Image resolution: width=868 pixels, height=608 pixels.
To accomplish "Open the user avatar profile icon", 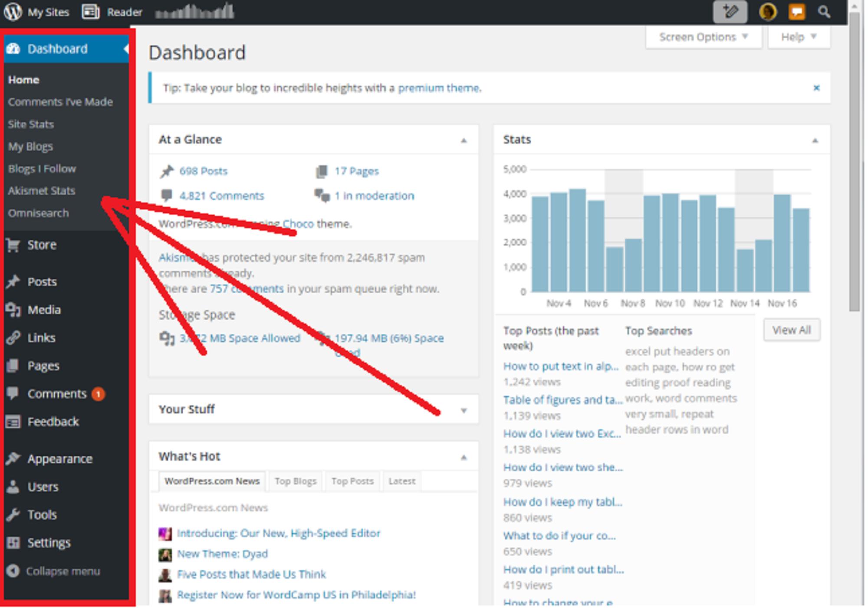I will (767, 12).
